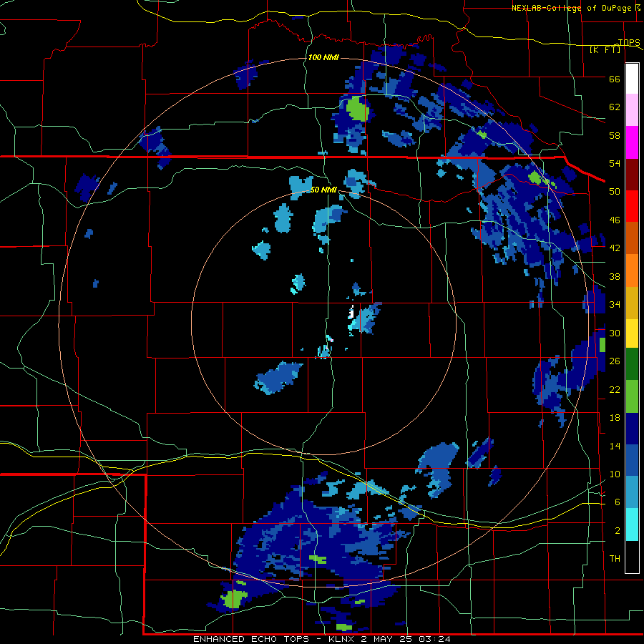This screenshot has height=644, width=644.
Task: Pick the dark orange legend swatch
Action: coord(632,238)
